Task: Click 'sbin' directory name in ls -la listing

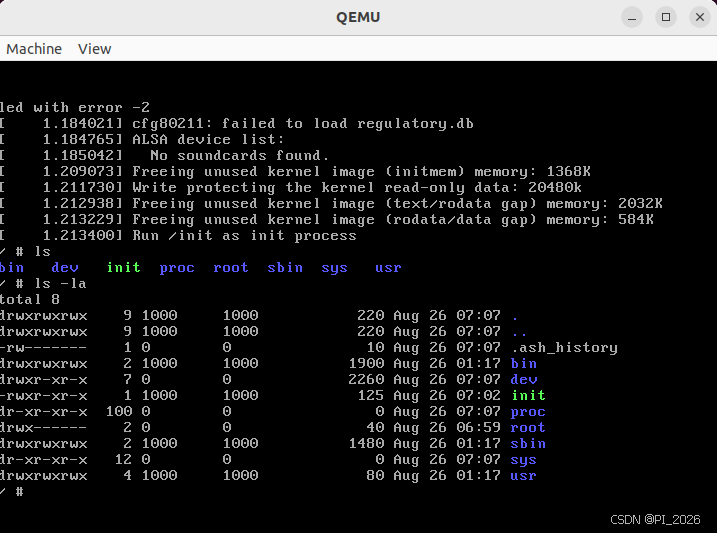Action: pos(528,443)
